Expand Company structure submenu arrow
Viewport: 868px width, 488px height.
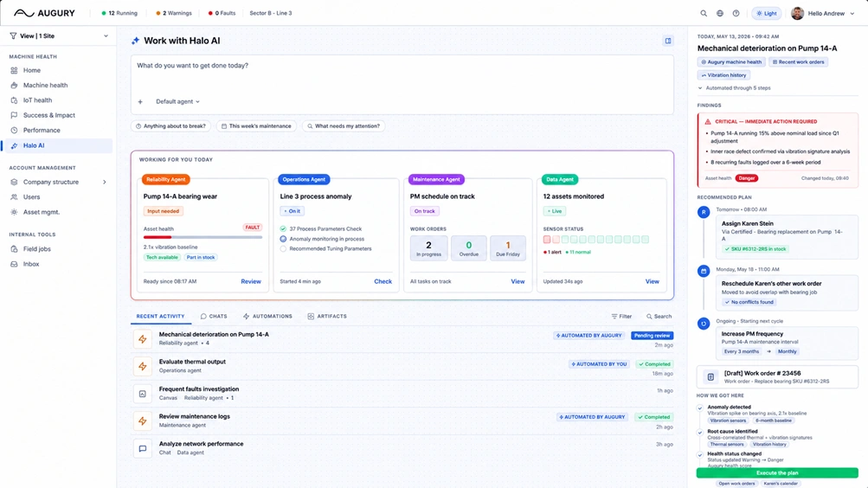coord(104,182)
